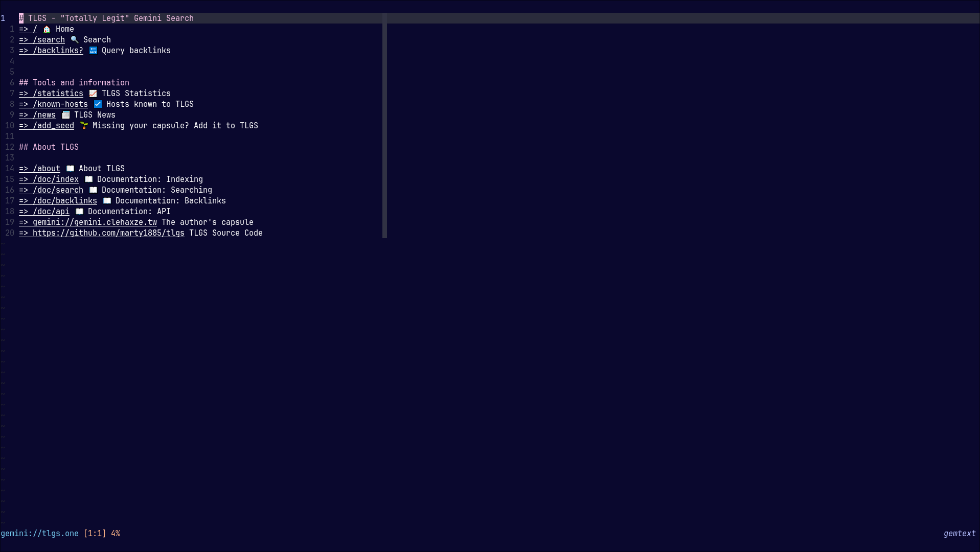Click the gemtext filetype indicator

(x=960, y=534)
